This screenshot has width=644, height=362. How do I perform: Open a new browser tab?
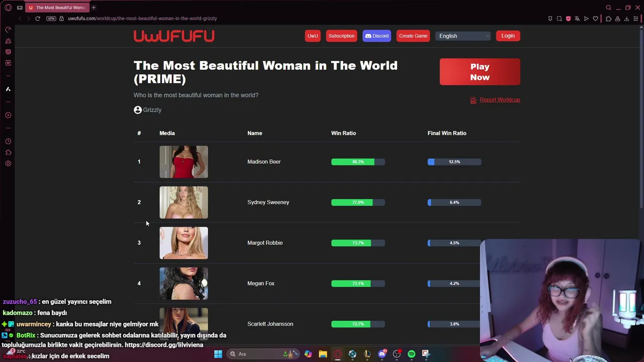pyautogui.click(x=94, y=8)
